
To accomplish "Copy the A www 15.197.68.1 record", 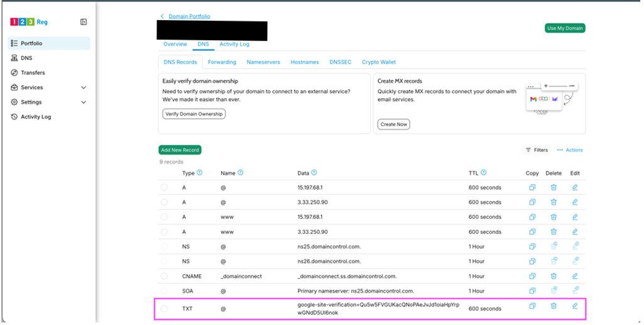I will tap(532, 217).
